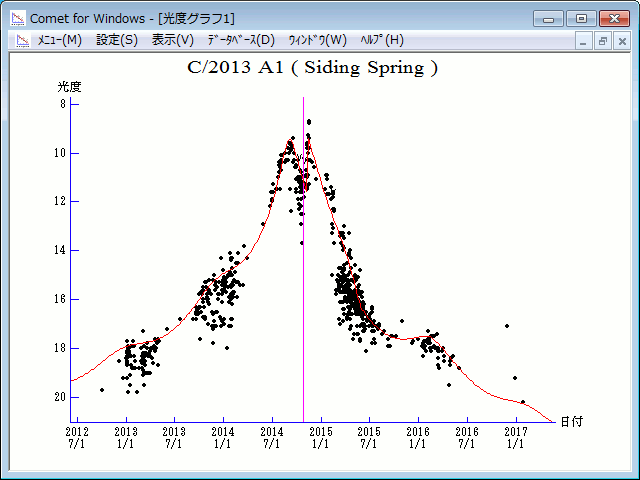Open the ウィンドウ(W) window menu
The width and height of the screenshot is (640, 480).
(318, 40)
